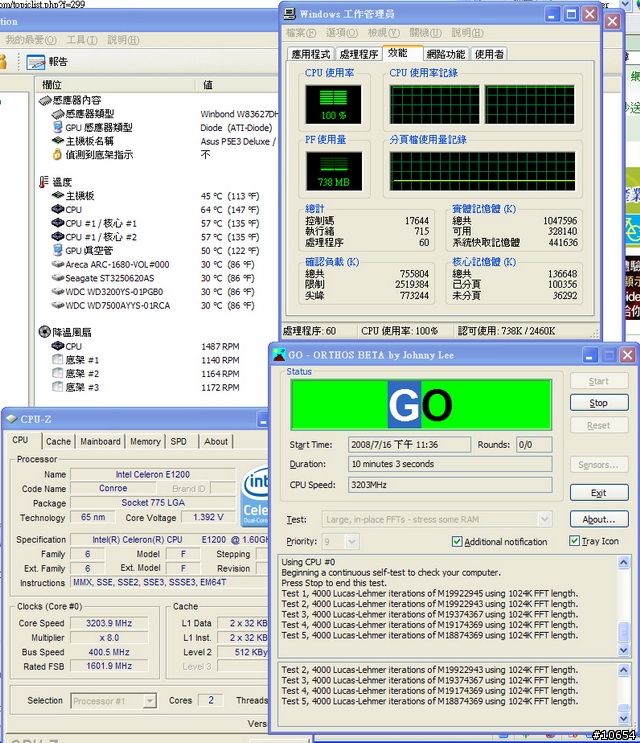This screenshot has height=743, width=640.
Task: Click the WDC WD3200YS drive icon
Action: 58,291
